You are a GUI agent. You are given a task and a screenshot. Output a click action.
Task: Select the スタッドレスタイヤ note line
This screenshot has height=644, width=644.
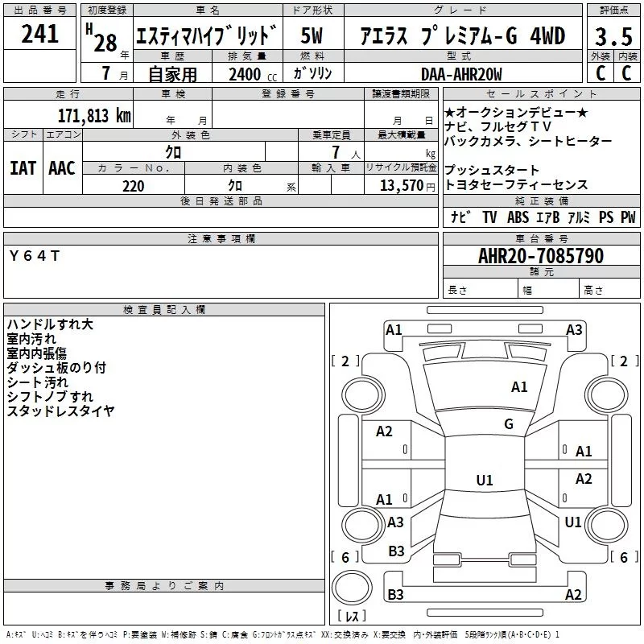60,411
